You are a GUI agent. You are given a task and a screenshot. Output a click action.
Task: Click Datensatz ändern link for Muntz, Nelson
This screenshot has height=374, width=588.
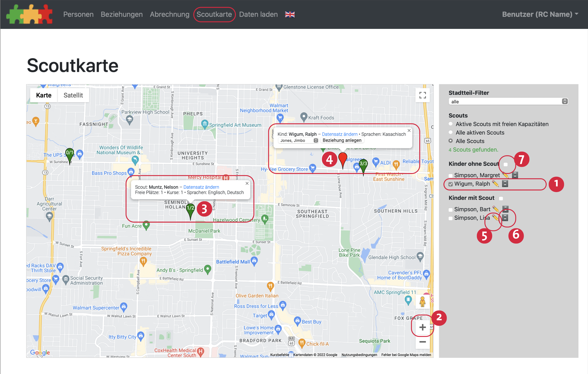[201, 187]
